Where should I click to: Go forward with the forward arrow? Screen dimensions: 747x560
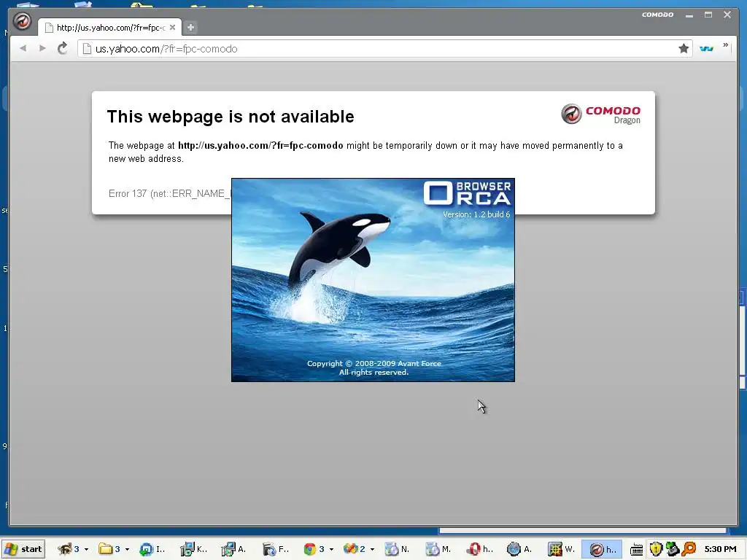coord(42,48)
